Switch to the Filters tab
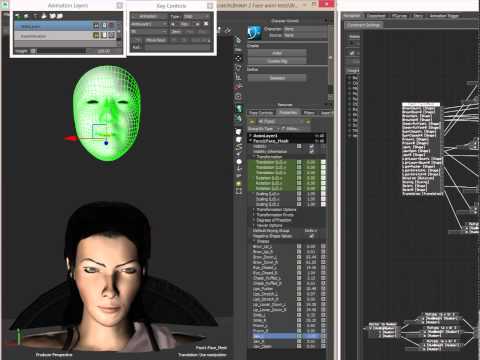This screenshot has height=360, width=480. (x=310, y=113)
